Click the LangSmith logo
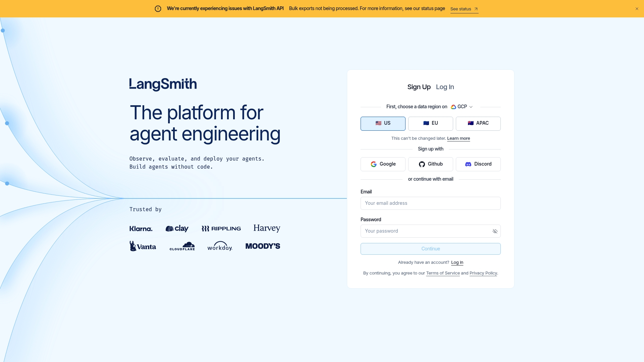 [x=163, y=84]
